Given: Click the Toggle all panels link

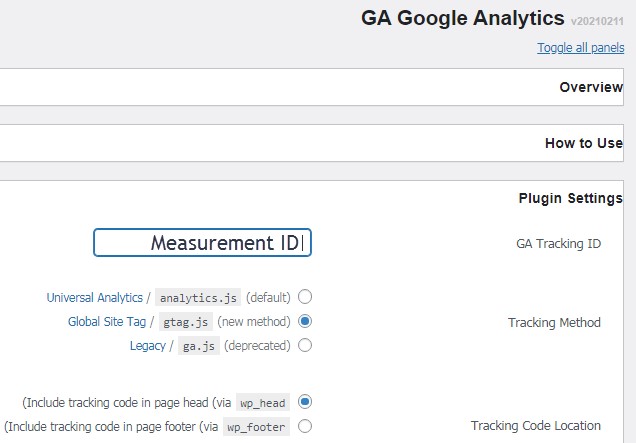Looking at the screenshot, I should coord(580,48).
